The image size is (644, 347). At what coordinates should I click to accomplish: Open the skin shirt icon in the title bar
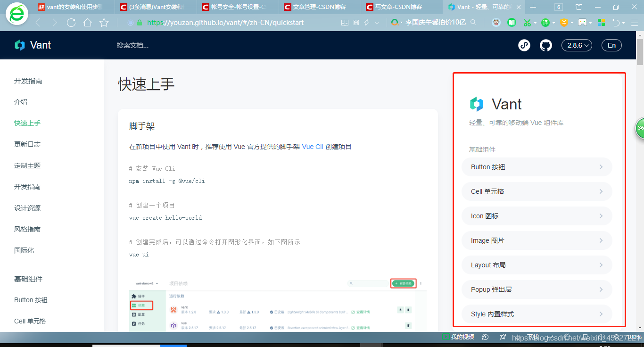[579, 7]
